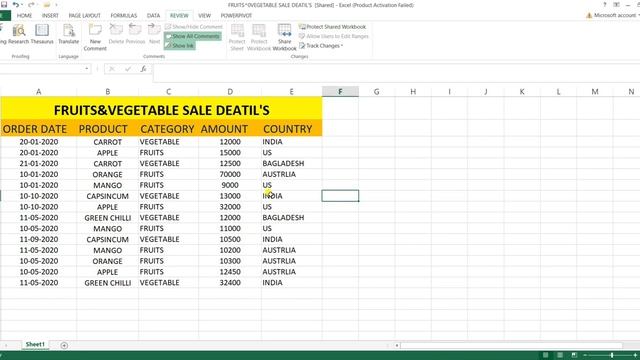Redo the last undone action
This screenshot has height=360, width=640.
pyautogui.click(x=31, y=5)
